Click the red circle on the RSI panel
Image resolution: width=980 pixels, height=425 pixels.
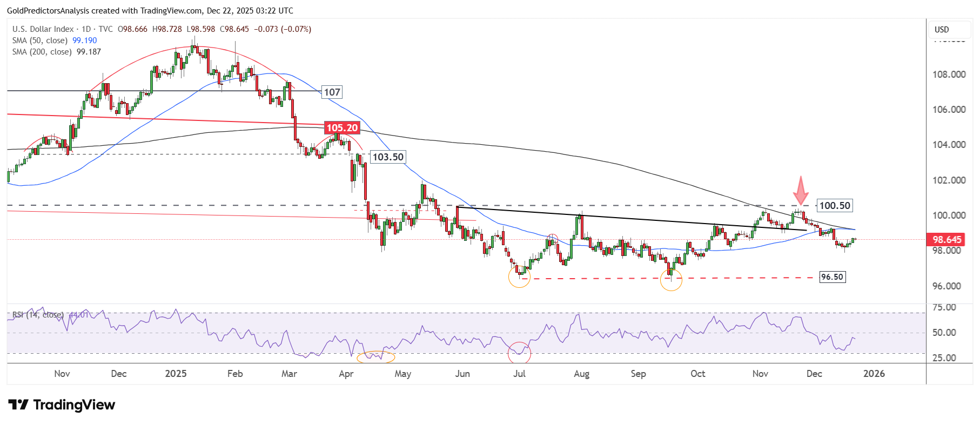pos(519,353)
